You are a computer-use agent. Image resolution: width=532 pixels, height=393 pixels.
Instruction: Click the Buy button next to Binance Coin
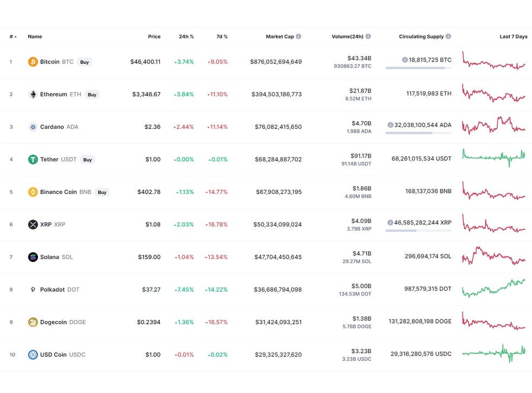pos(102,192)
